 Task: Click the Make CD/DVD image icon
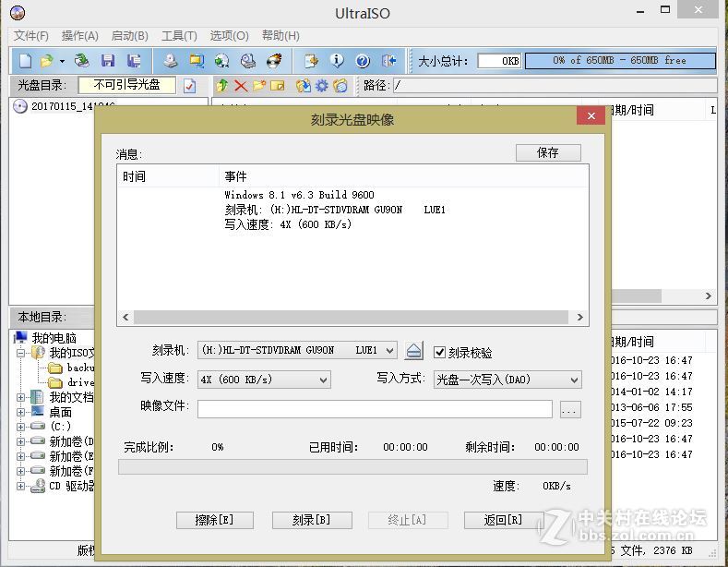pos(171,61)
